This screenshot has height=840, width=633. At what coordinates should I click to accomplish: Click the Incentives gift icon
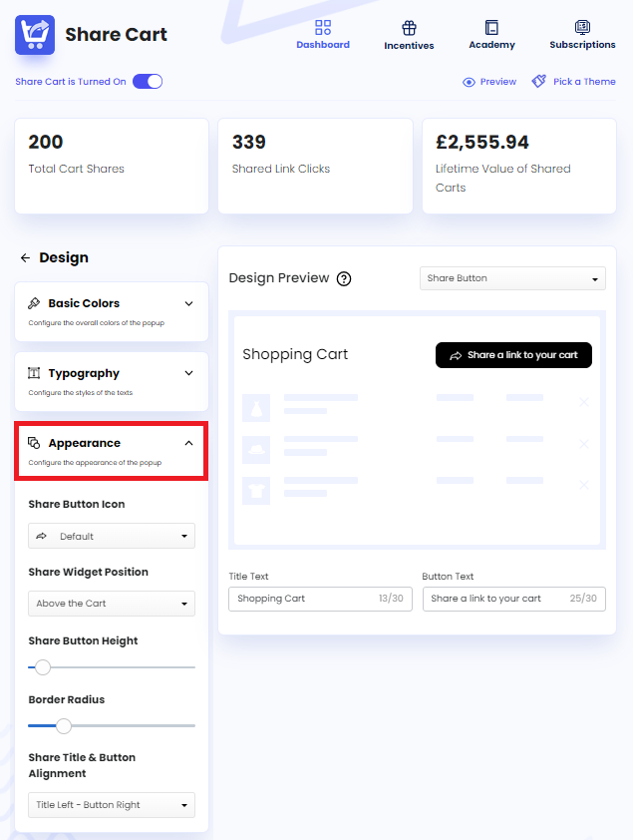(409, 25)
